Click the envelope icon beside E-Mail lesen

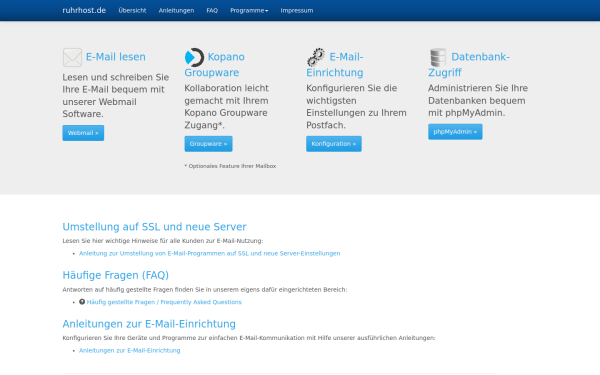point(72,57)
